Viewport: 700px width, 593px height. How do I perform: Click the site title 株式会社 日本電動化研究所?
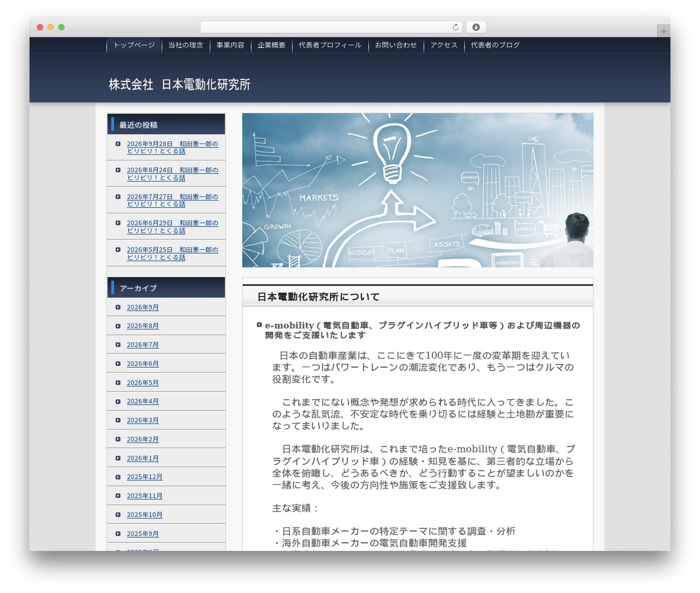179,85
